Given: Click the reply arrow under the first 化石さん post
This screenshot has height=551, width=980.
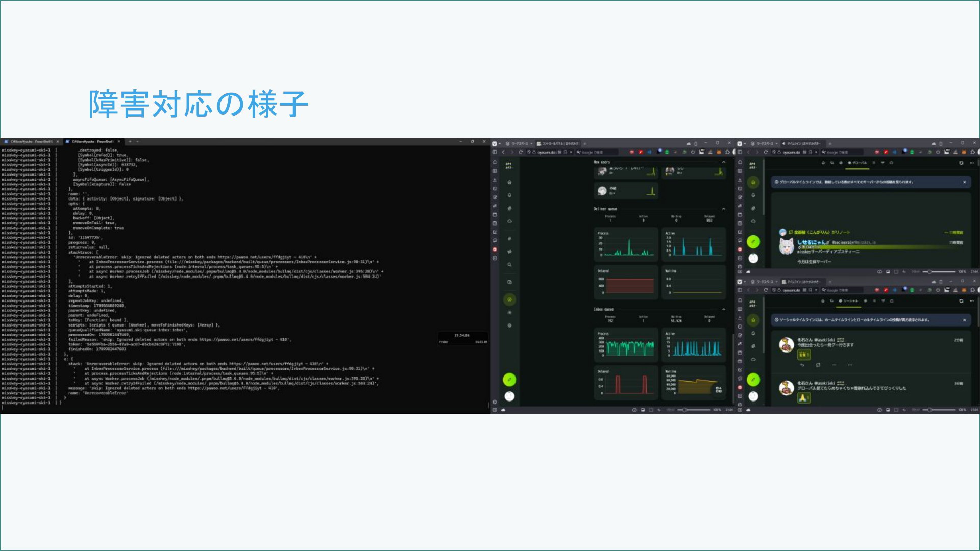Looking at the screenshot, I should [x=802, y=365].
